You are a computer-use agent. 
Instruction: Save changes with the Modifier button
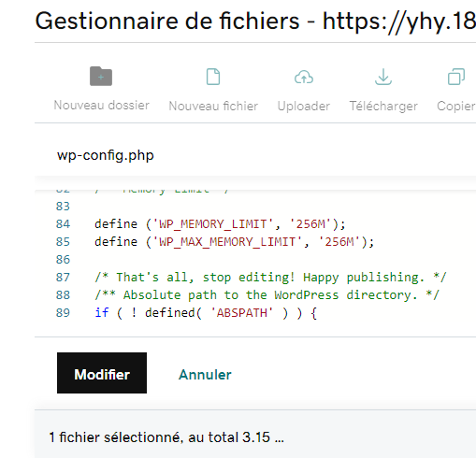tap(102, 373)
